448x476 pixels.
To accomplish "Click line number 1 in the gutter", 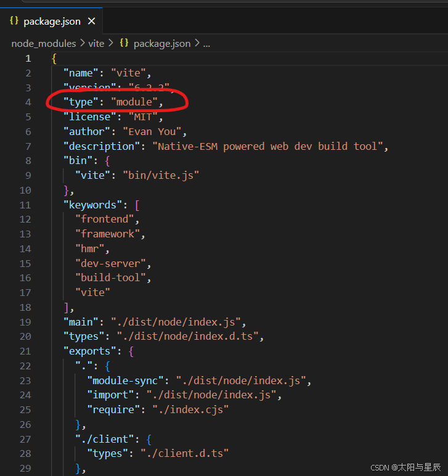I will [28, 59].
